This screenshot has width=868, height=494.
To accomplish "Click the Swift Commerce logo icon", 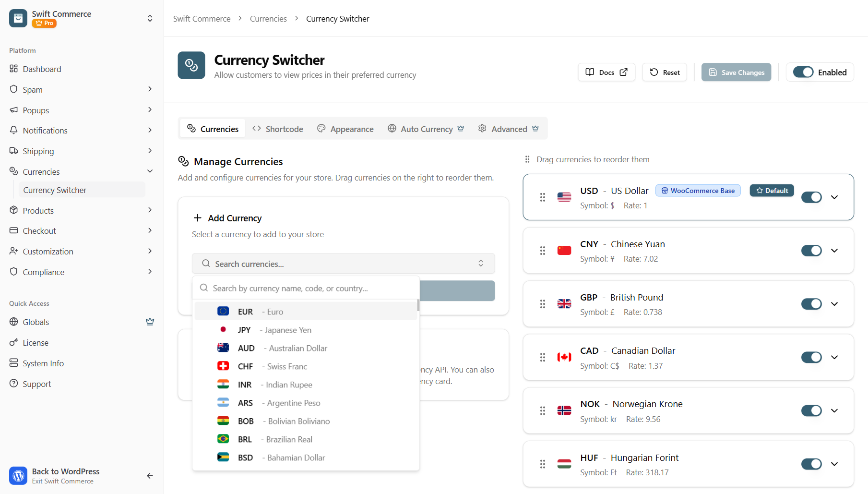I will (18, 18).
